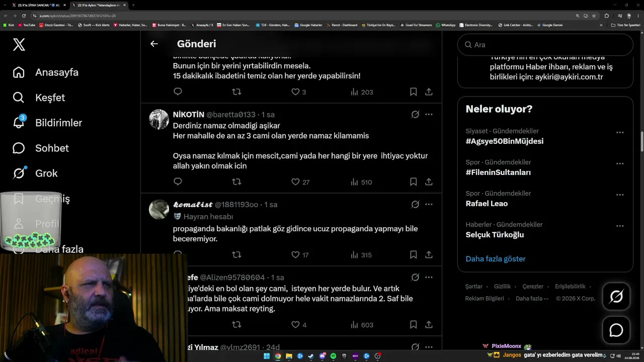Screen dimensions: 644x362
Task: Like NİKOTİN's post with 27 likes
Action: pos(300,182)
